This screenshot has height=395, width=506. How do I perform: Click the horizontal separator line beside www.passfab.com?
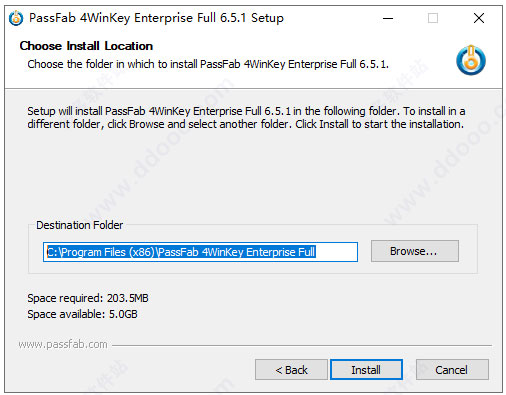click(302, 345)
